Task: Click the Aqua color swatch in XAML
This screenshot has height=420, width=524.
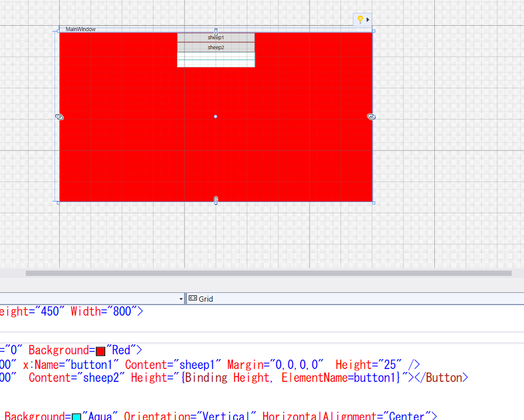Action: [77, 416]
